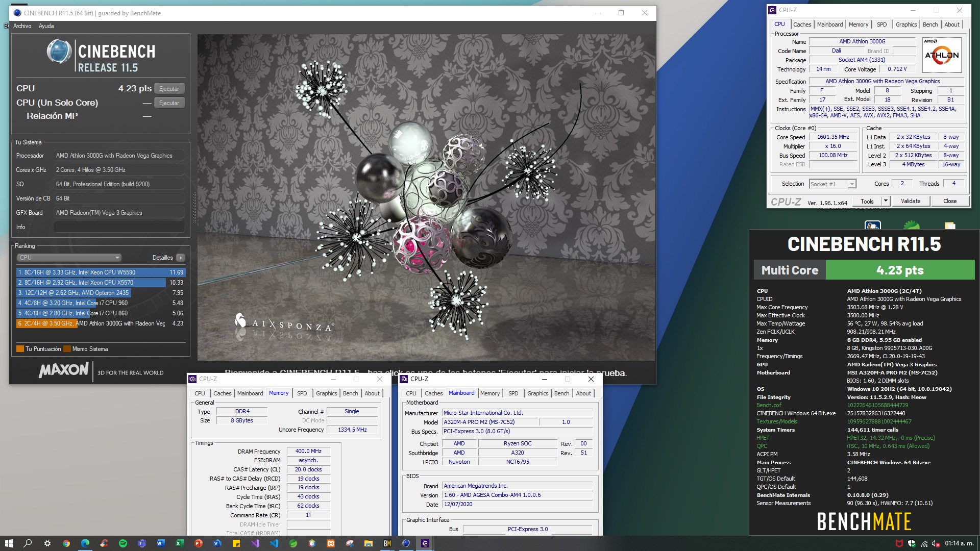Open the Tools dropdown arrow in CPU-Z
The image size is (980, 551).
click(x=886, y=202)
